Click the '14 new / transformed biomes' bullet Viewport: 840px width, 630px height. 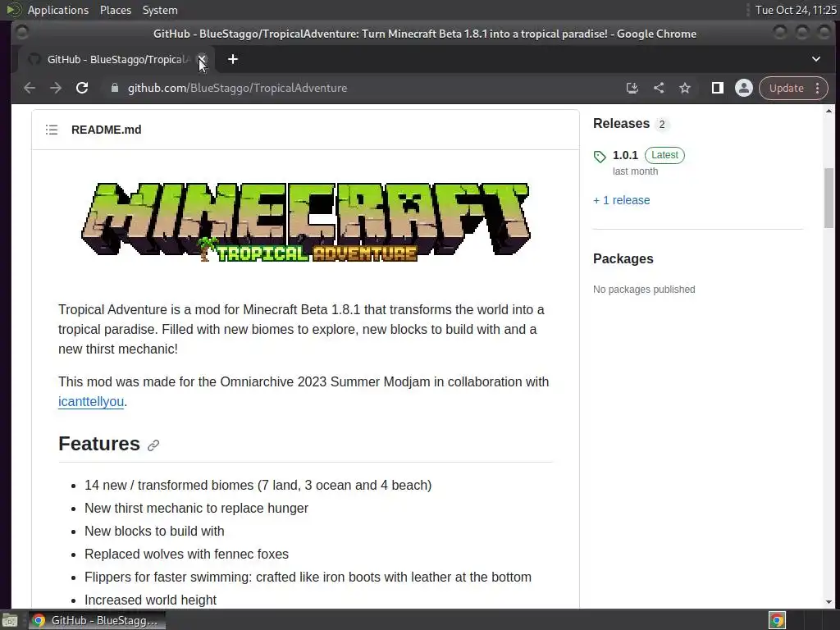coord(258,485)
